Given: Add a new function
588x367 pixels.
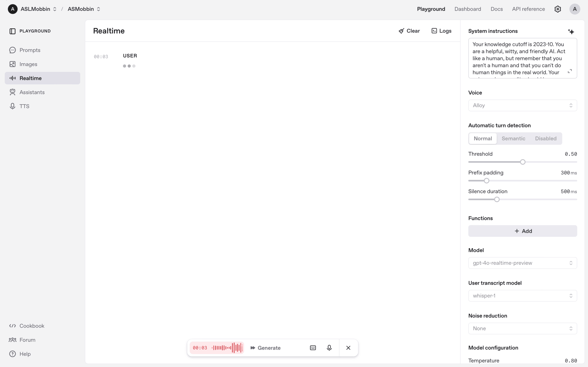Looking at the screenshot, I should point(522,231).
